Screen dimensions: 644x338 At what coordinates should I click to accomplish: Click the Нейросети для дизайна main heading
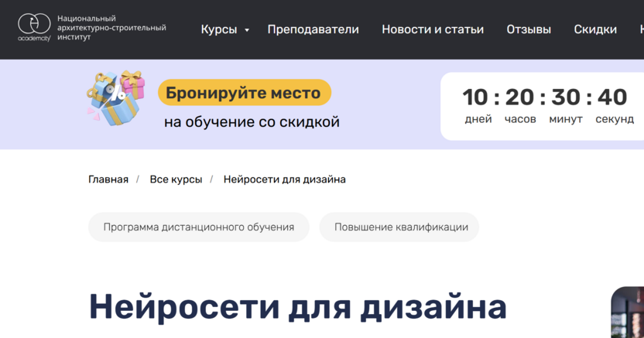(x=298, y=306)
